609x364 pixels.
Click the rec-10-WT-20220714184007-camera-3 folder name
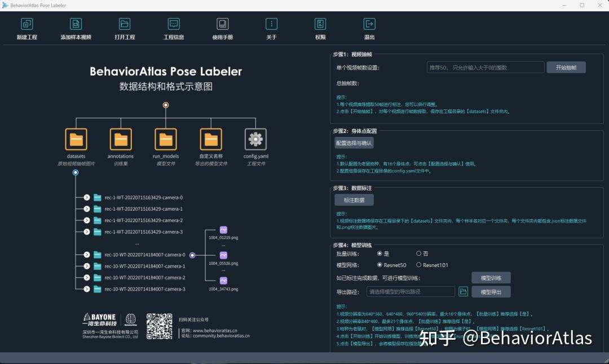pyautogui.click(x=144, y=289)
